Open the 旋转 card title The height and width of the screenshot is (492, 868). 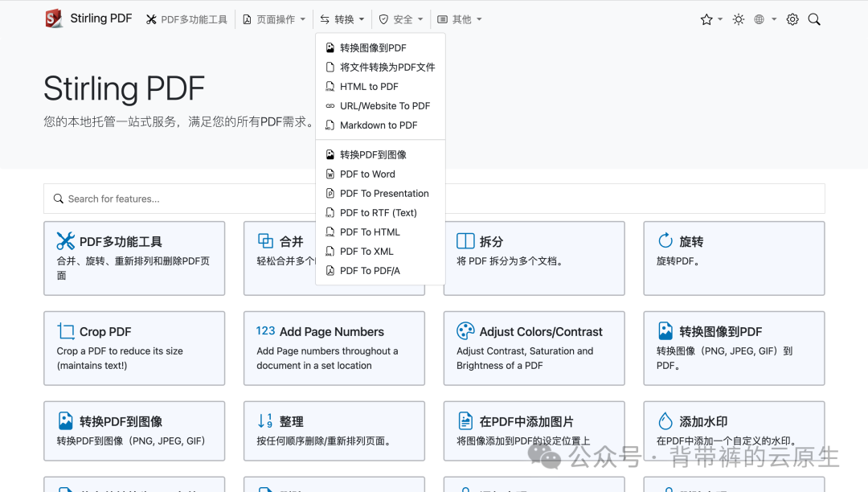pyautogui.click(x=691, y=242)
